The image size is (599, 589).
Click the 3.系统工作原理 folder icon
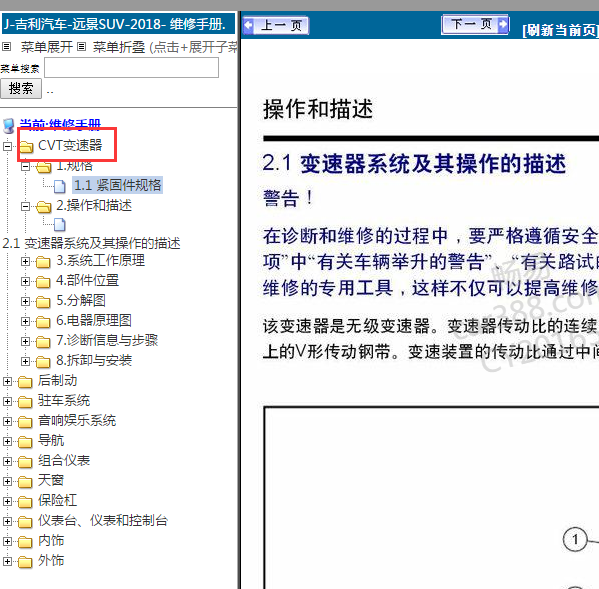point(43,262)
